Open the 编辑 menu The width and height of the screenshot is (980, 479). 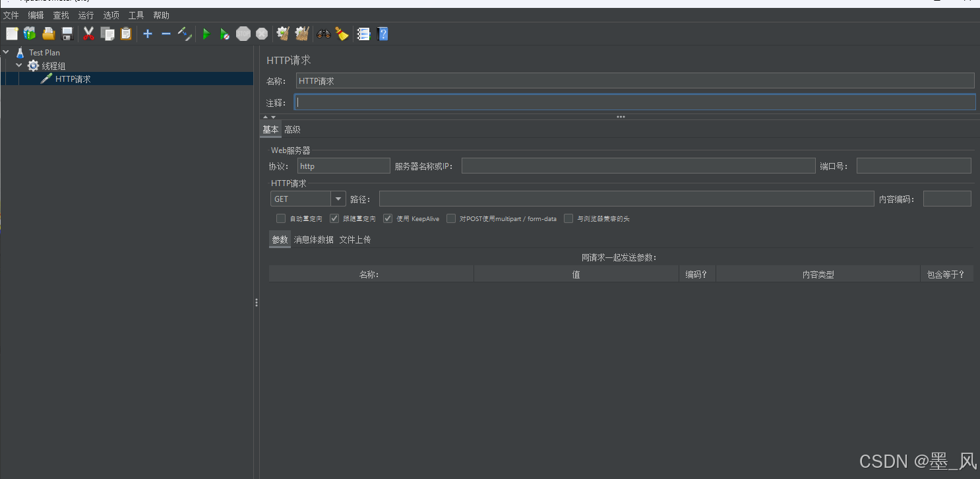36,15
